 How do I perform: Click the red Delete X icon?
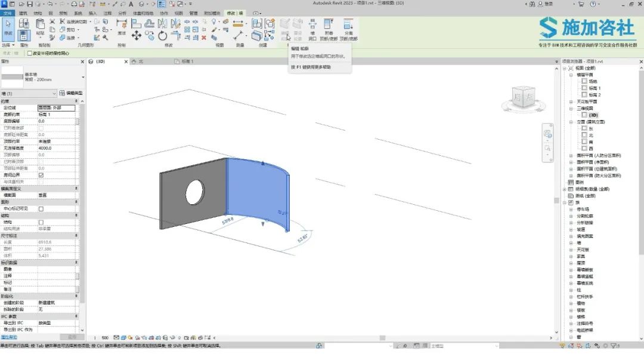[x=204, y=38]
